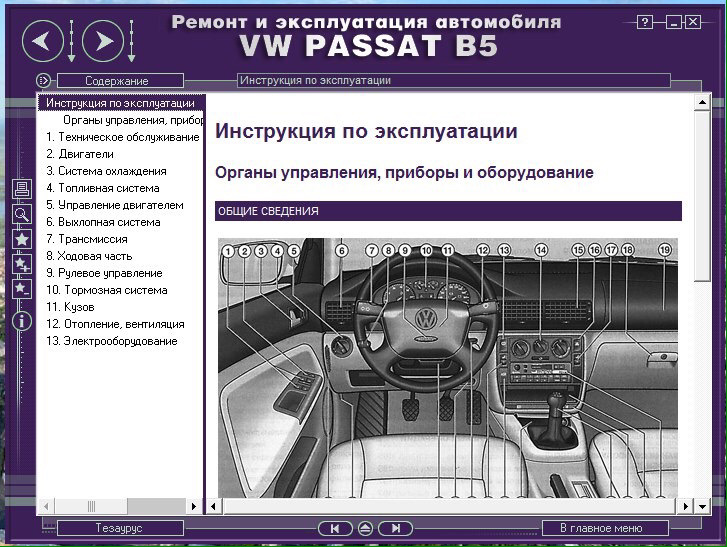Click the print icon in left sidebar
This screenshot has width=727, height=547.
[22, 190]
